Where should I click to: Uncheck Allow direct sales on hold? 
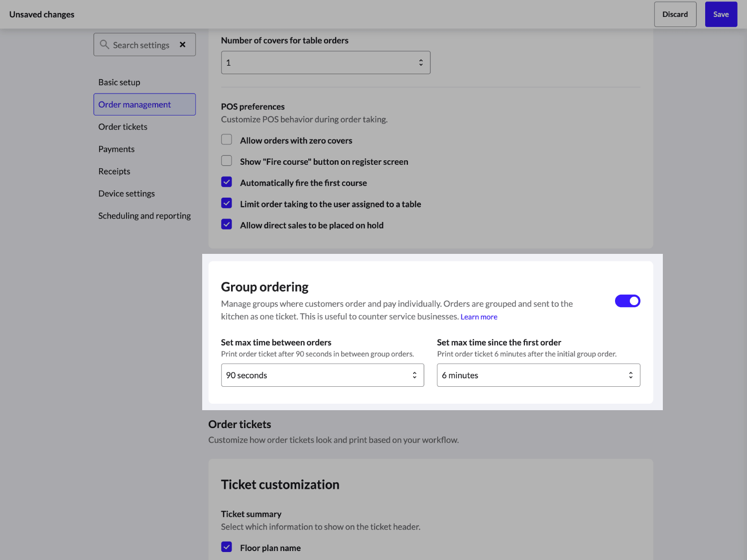click(227, 224)
